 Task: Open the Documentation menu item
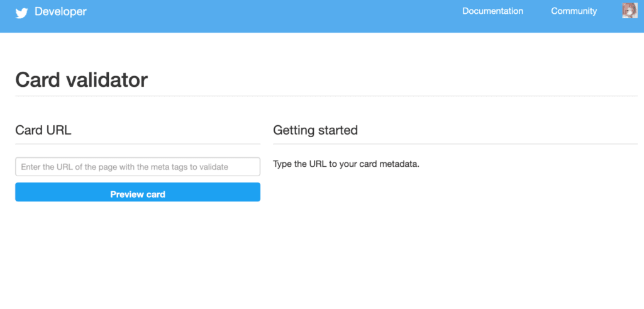point(492,11)
